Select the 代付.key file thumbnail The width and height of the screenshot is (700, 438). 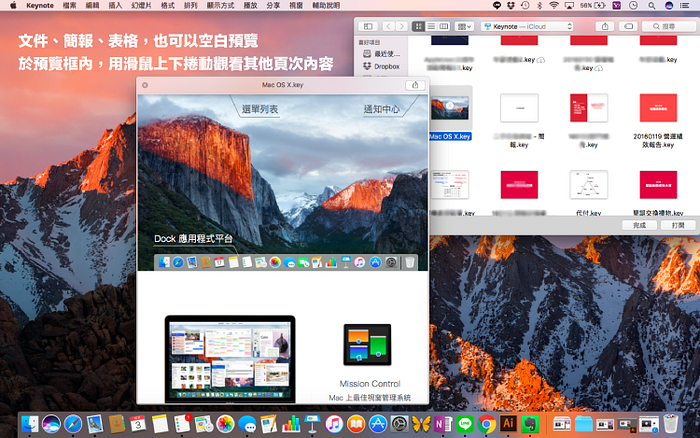coord(588,184)
